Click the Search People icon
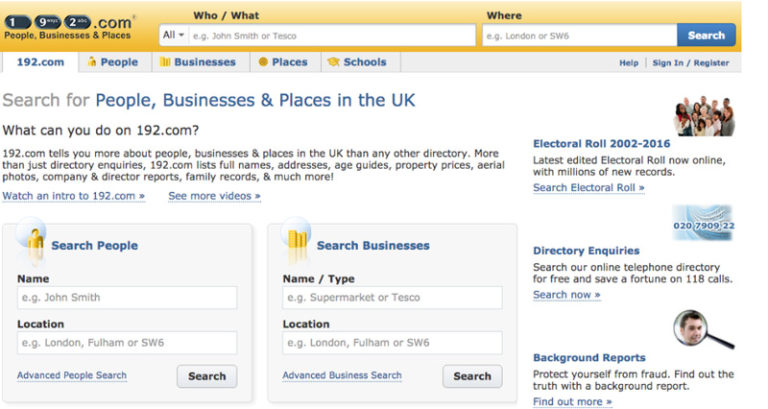This screenshot has width=768, height=409. [x=33, y=241]
